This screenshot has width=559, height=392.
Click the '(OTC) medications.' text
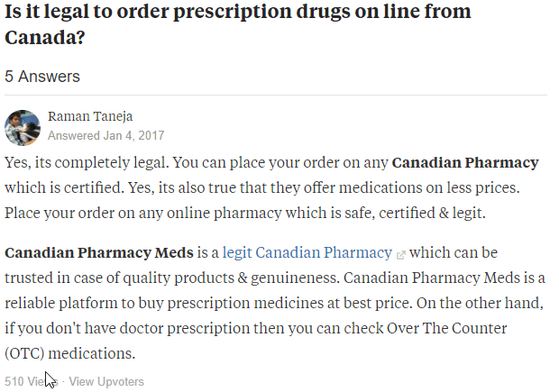point(70,353)
